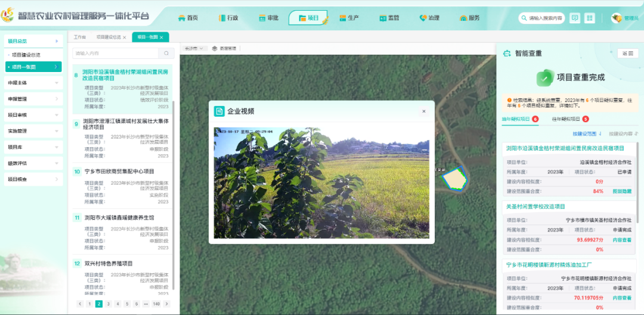Open the 长沙市 city dropdown
Image resolution: width=644 pixels, height=315 pixels.
pos(193,48)
